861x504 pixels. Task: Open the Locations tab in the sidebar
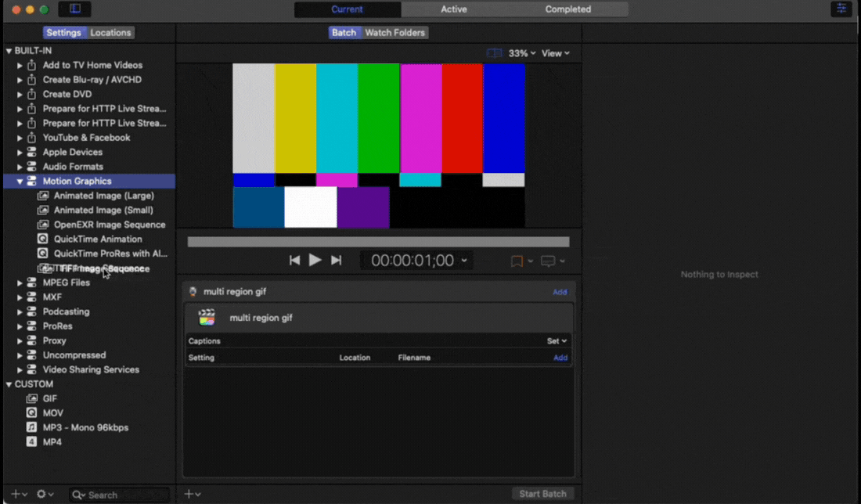tap(110, 32)
